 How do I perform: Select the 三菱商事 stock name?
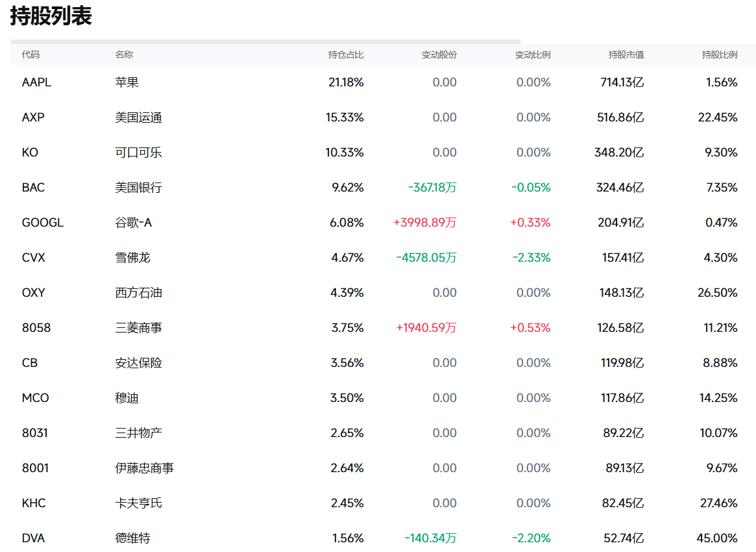pyautogui.click(x=138, y=328)
